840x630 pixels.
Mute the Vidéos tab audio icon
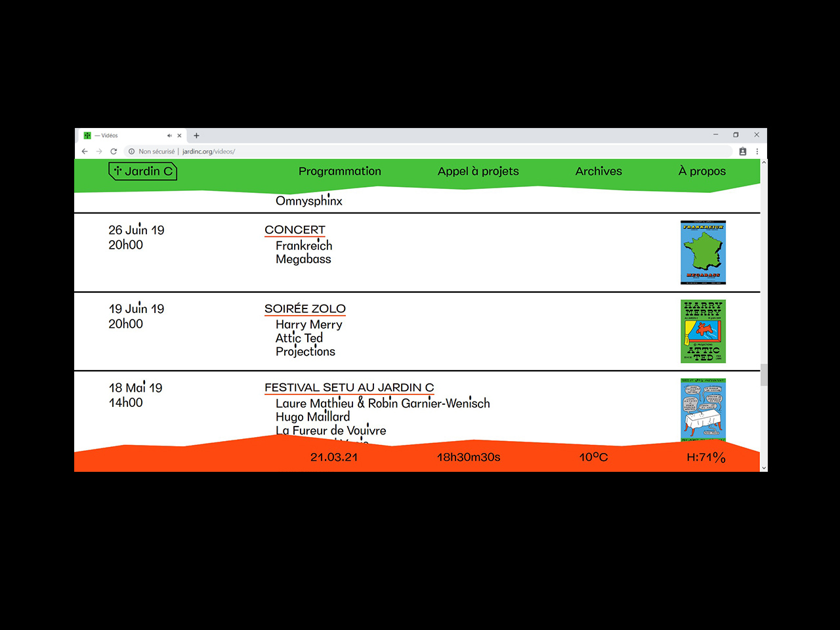coord(169,136)
